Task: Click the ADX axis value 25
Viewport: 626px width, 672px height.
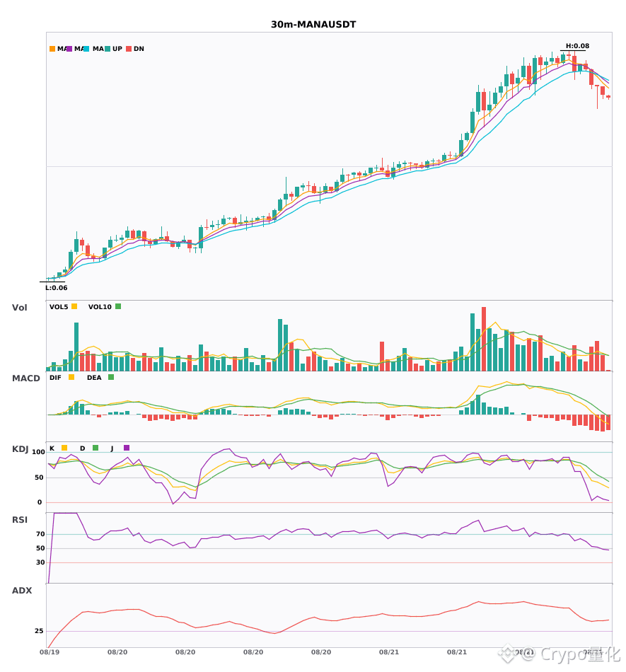Action: pyautogui.click(x=39, y=631)
